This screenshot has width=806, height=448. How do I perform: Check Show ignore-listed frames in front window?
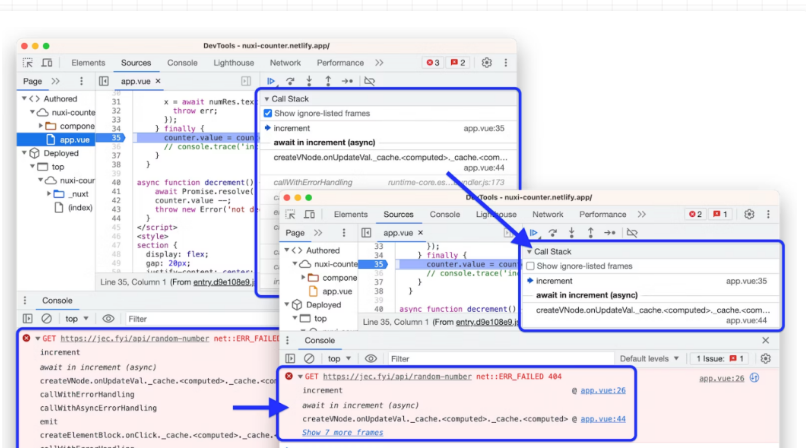[x=530, y=266]
